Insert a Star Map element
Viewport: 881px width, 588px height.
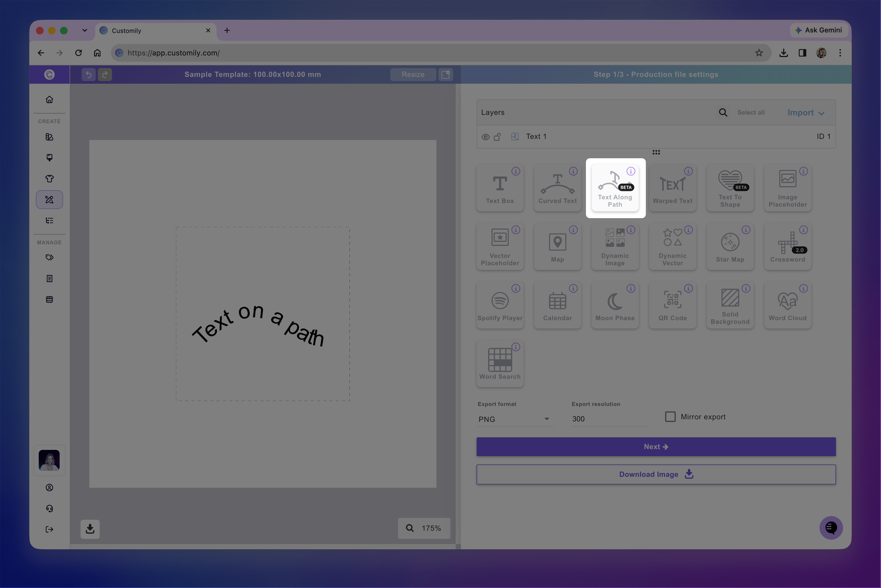(x=730, y=246)
